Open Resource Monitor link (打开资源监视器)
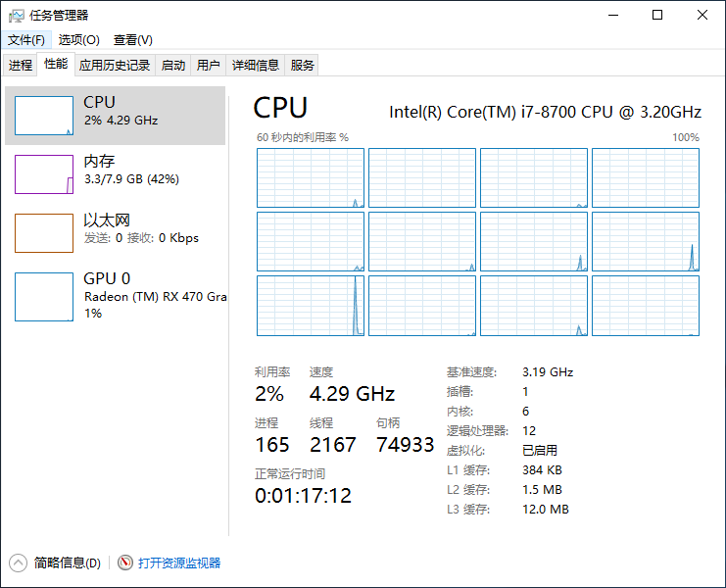This screenshot has width=726, height=588. (x=179, y=563)
